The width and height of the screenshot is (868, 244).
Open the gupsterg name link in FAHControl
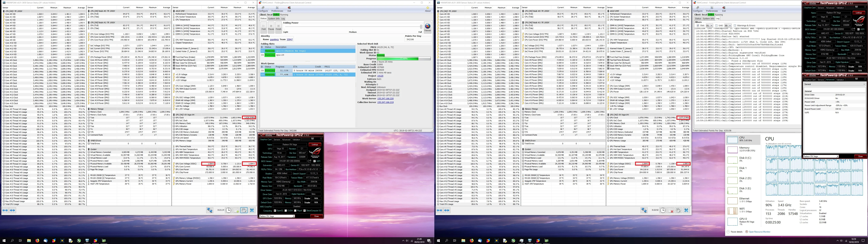tap(274, 39)
